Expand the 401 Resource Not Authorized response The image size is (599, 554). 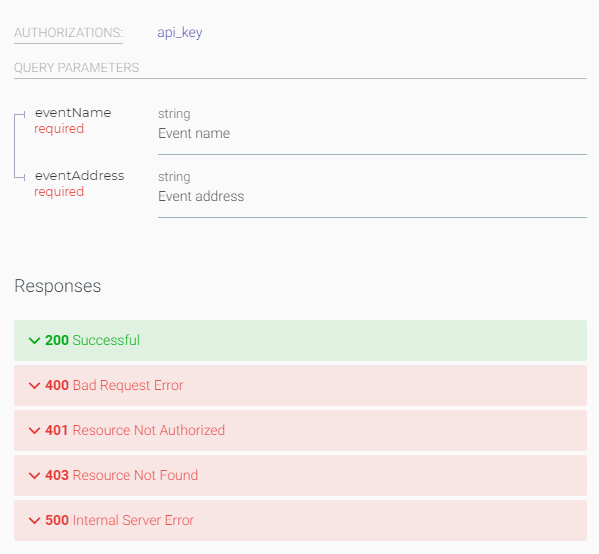tap(300, 430)
